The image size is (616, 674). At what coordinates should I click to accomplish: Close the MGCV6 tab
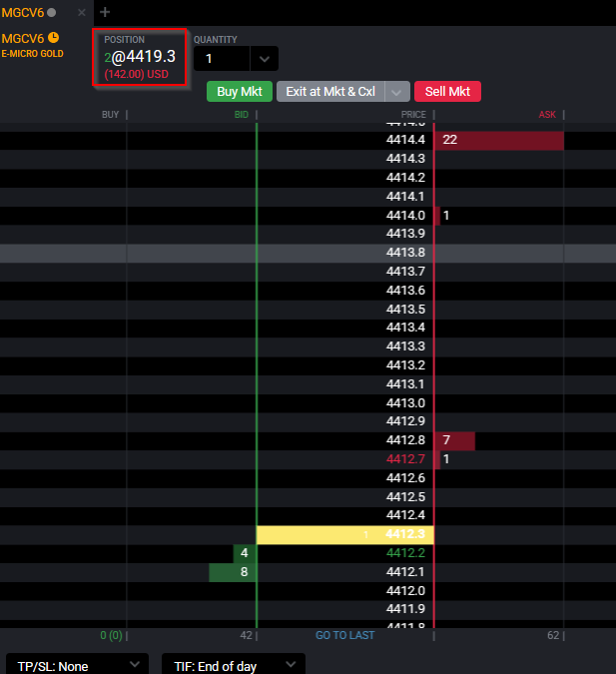pos(82,12)
